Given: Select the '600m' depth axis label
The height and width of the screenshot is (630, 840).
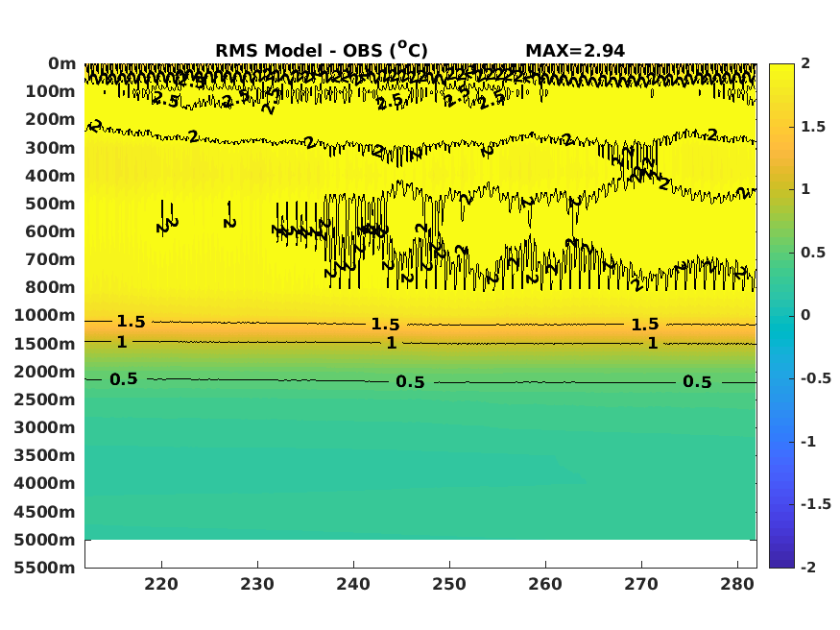Looking at the screenshot, I should (x=50, y=231).
